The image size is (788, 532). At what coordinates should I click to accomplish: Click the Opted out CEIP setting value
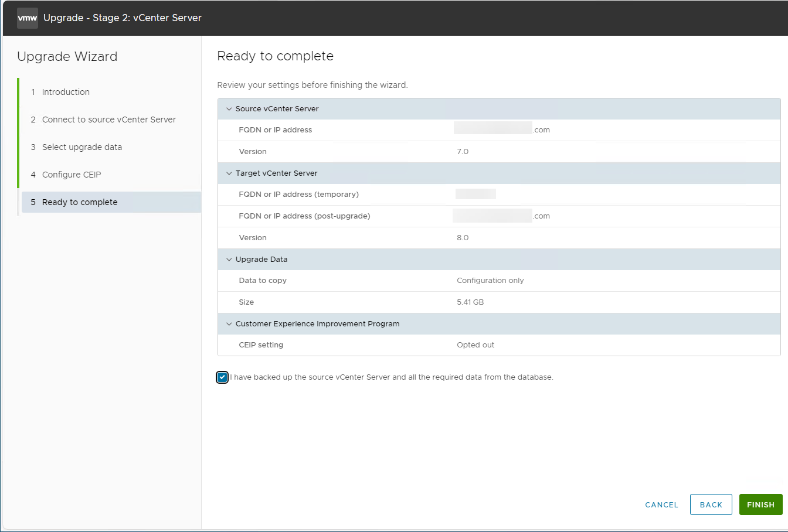[475, 345]
